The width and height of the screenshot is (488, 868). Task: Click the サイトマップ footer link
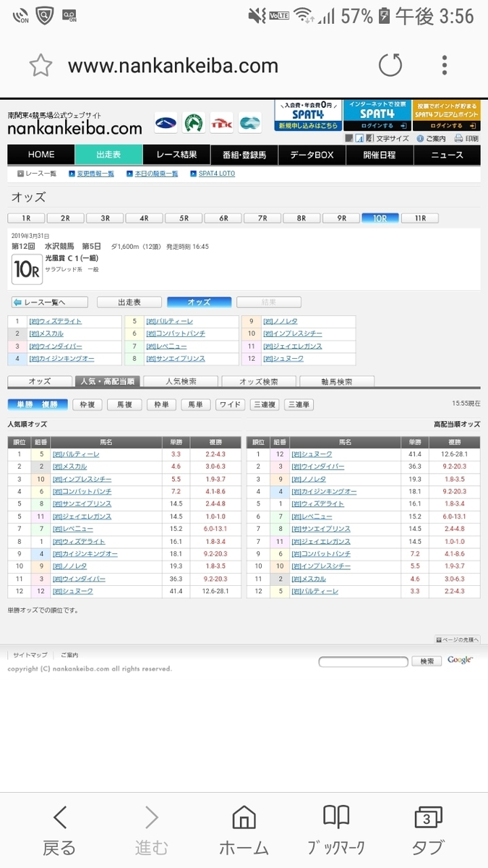30,655
